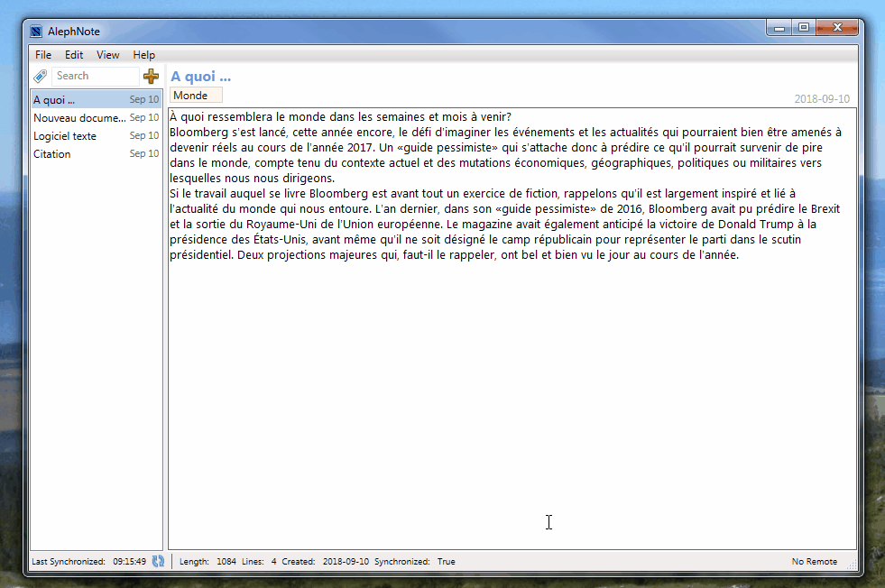Click the 2018-09-10 date label

coord(822,99)
